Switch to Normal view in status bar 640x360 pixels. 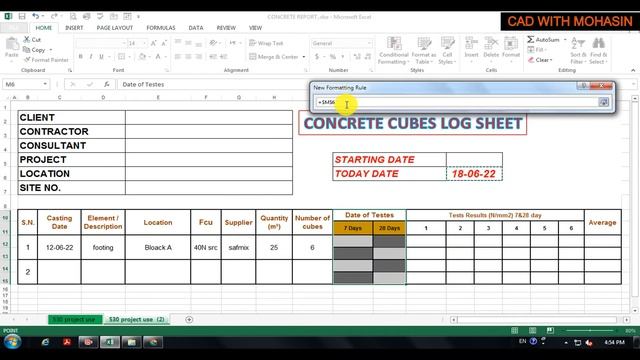pos(515,330)
